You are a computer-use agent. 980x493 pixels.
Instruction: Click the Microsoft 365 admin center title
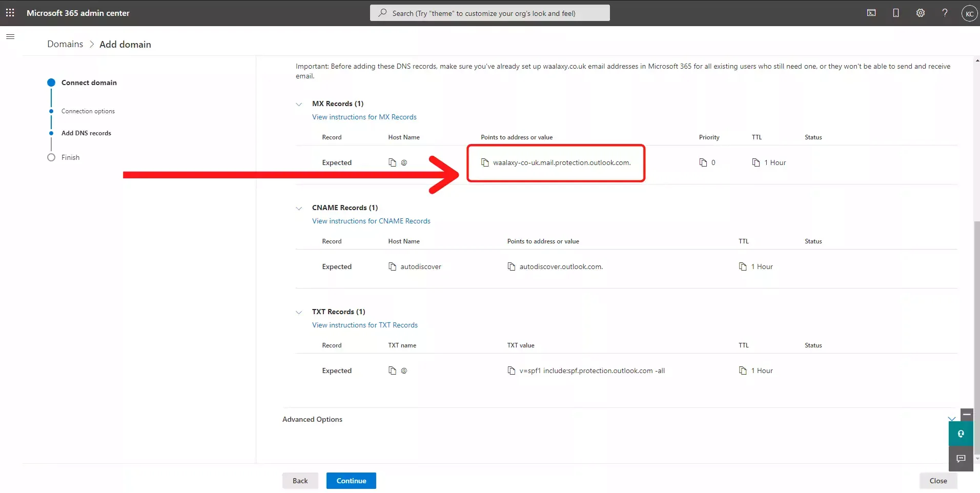78,13
